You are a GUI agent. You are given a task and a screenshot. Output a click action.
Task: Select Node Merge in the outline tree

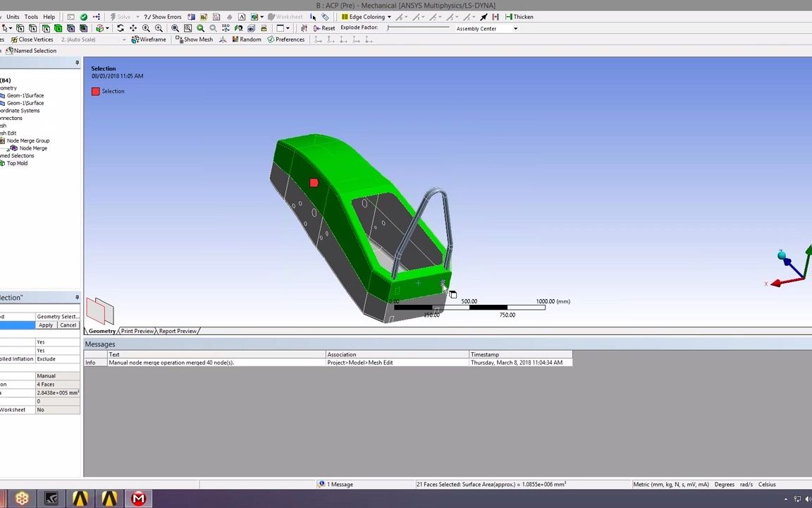pyautogui.click(x=33, y=148)
